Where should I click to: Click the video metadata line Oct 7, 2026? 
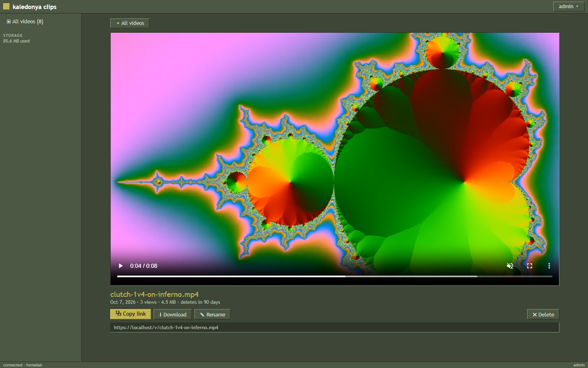(165, 302)
